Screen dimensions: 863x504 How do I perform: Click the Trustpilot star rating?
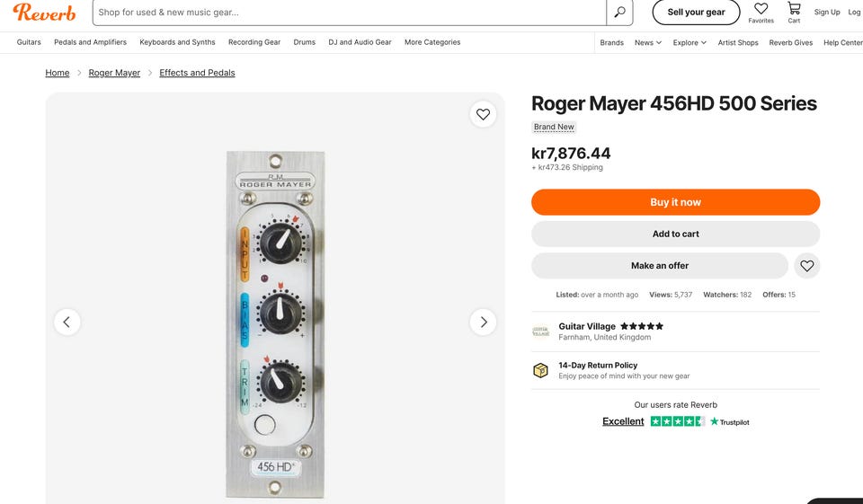(678, 421)
